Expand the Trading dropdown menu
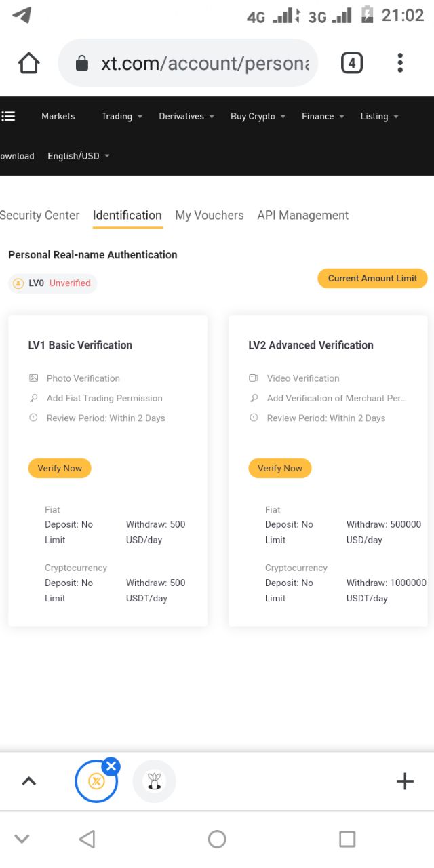This screenshot has width=434, height=868. pos(122,116)
